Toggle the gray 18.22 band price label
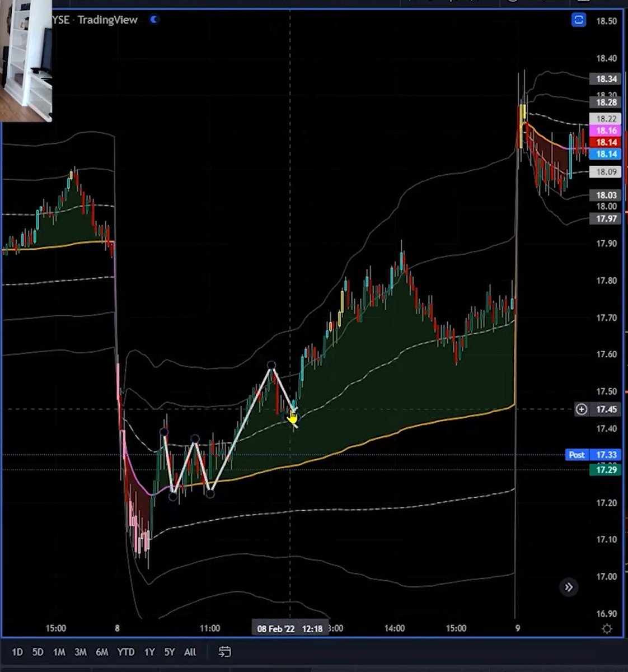The width and height of the screenshot is (628, 672). point(606,119)
